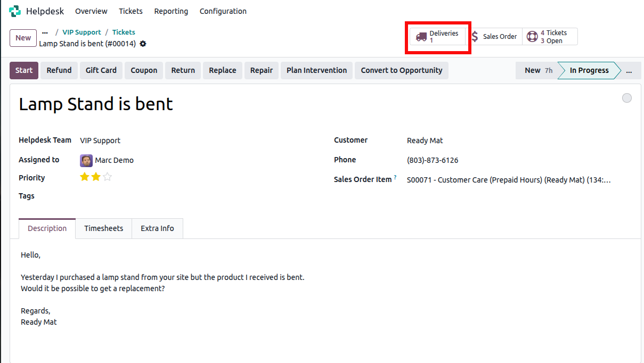The image size is (644, 363).
Task: Click Convert to Opportunity button
Action: (x=401, y=70)
